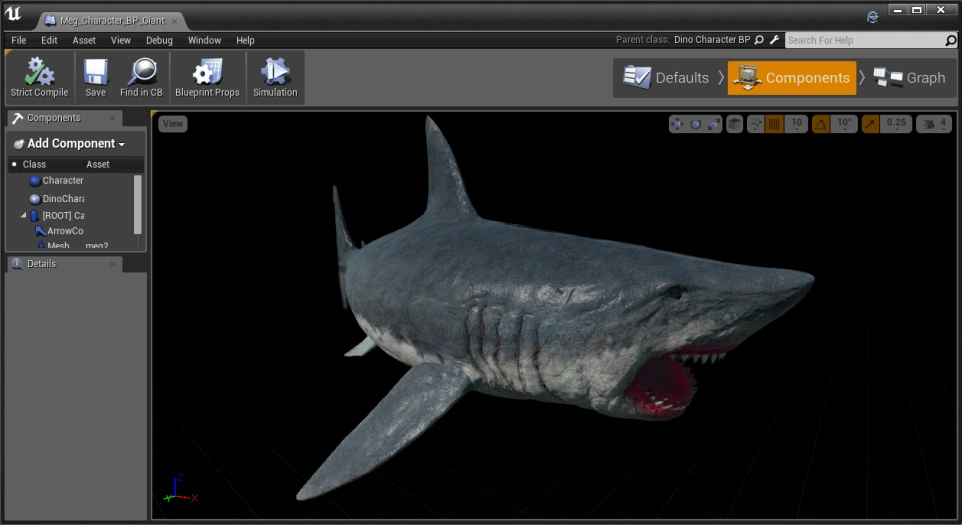962x525 pixels.
Task: Toggle rotation snapping triangle icon
Action: point(820,124)
